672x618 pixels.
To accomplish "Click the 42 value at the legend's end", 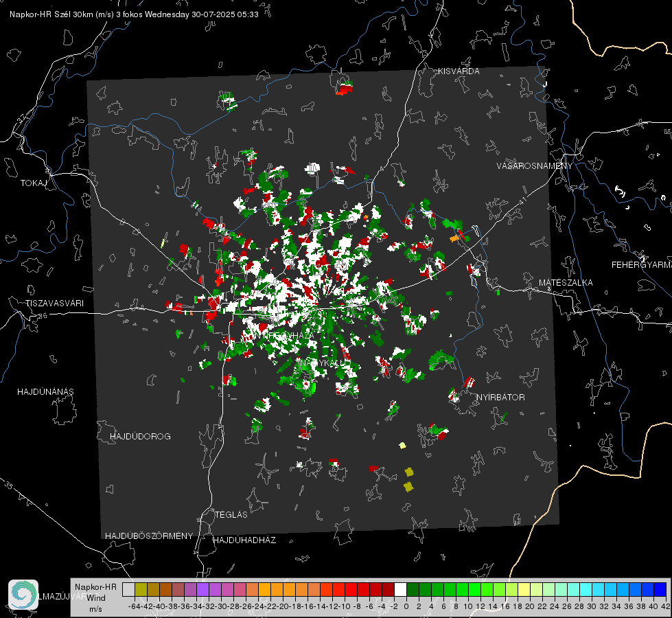I will (x=665, y=606).
